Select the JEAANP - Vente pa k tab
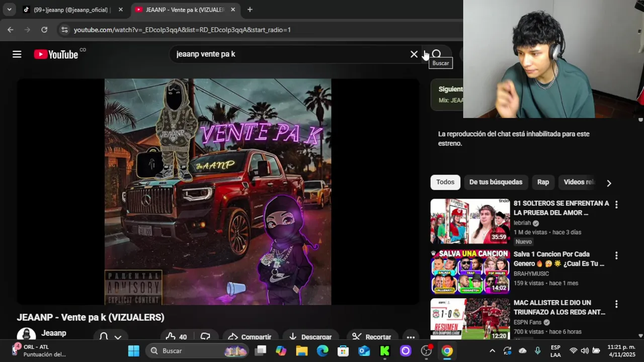The image size is (644, 362). [185, 10]
